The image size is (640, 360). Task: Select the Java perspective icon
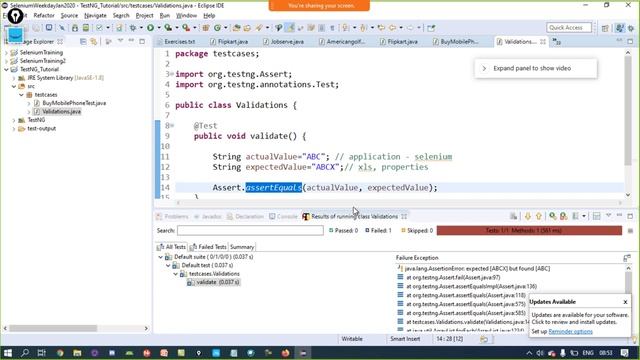pyautogui.click(x=620, y=28)
